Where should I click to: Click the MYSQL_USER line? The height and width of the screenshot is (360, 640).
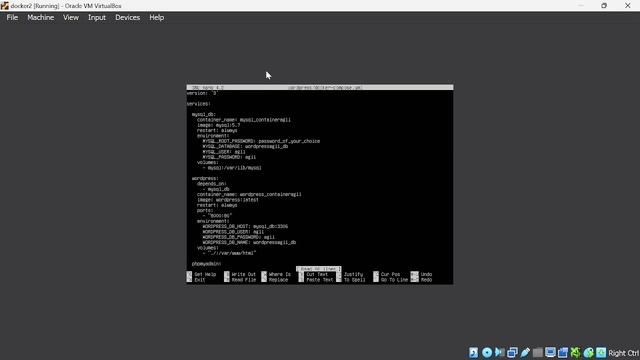click(224, 151)
